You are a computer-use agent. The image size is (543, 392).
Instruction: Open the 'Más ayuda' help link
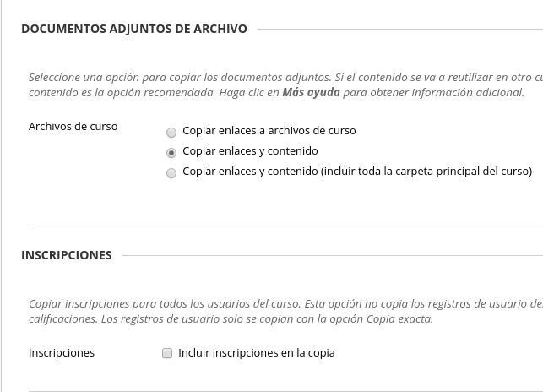coord(311,93)
